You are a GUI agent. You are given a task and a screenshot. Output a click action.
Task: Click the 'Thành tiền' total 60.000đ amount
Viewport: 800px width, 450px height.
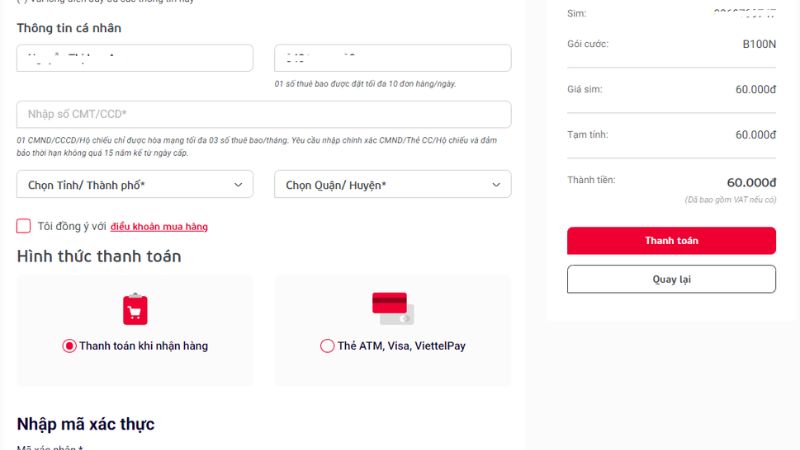pyautogui.click(x=751, y=183)
